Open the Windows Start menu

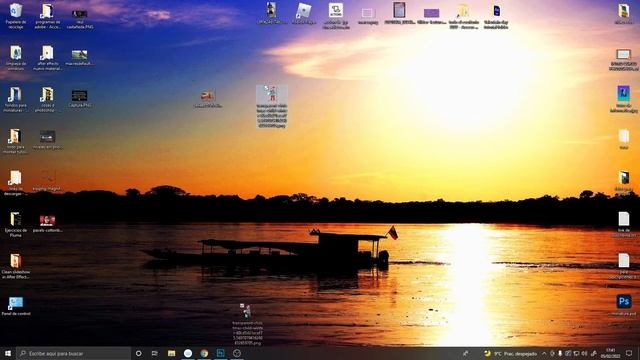tap(8, 353)
